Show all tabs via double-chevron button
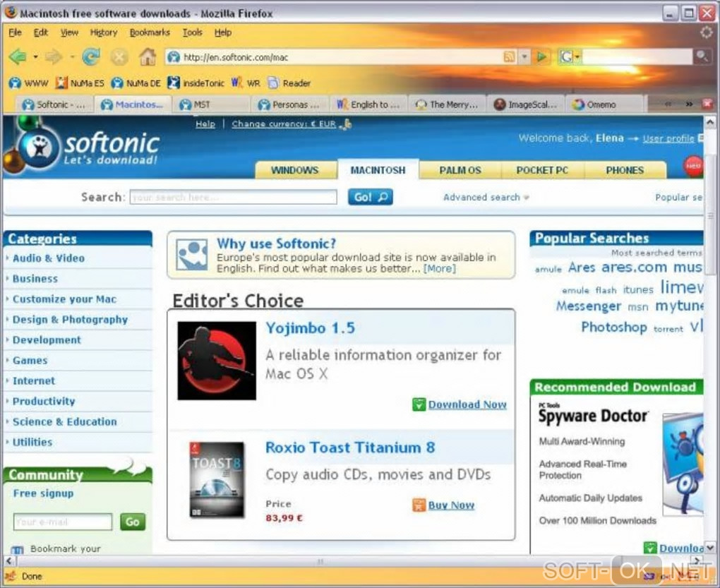Screen dimensions: 720x588 pyautogui.click(x=689, y=104)
